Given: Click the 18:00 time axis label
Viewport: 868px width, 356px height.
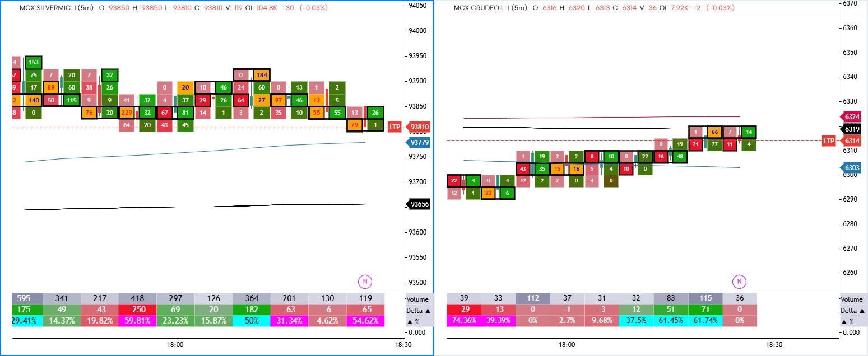Looking at the screenshot, I should [175, 345].
